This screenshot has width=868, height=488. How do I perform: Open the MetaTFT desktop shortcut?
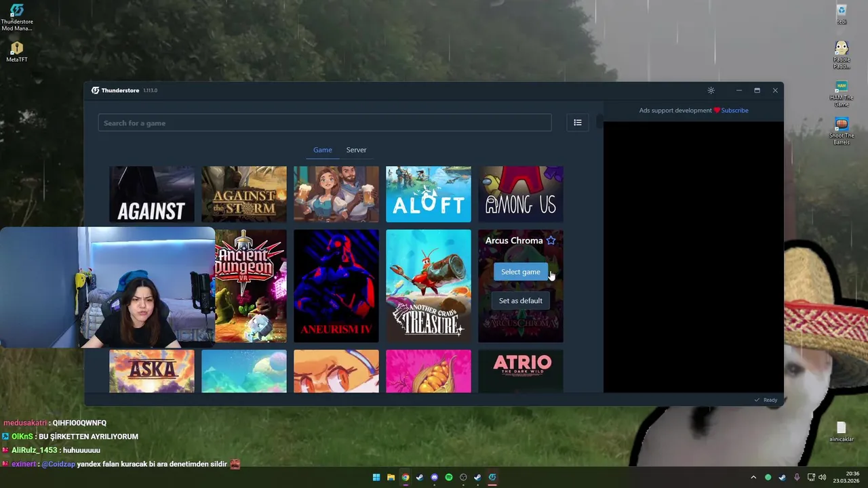[16, 52]
